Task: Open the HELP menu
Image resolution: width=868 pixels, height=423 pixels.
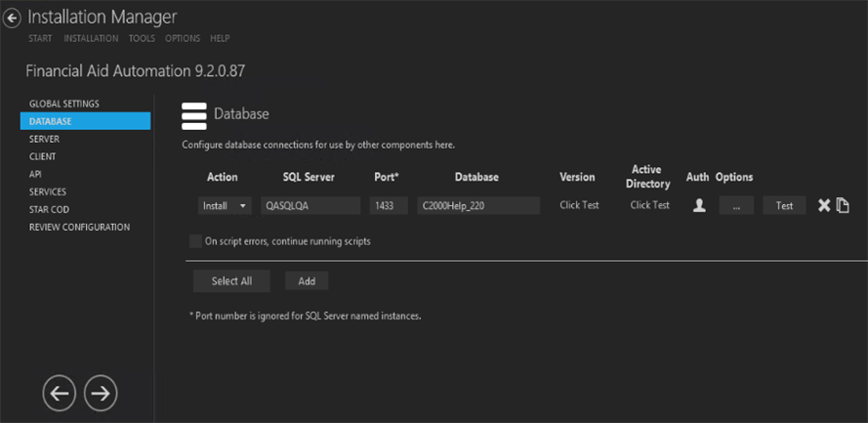Action: click(x=220, y=38)
